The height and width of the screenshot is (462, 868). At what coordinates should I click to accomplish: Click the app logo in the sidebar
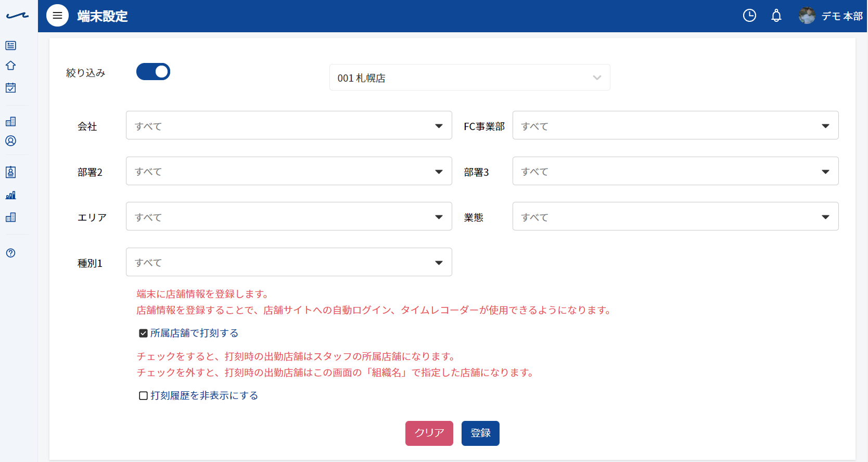[17, 16]
